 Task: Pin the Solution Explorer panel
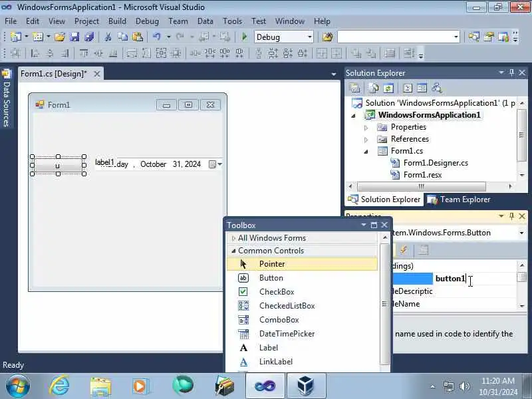(x=511, y=72)
